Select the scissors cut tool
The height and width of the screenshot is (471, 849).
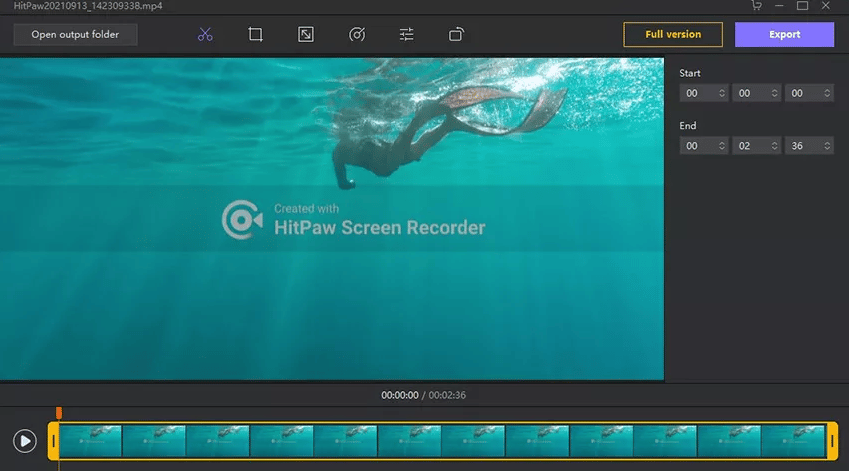point(205,35)
